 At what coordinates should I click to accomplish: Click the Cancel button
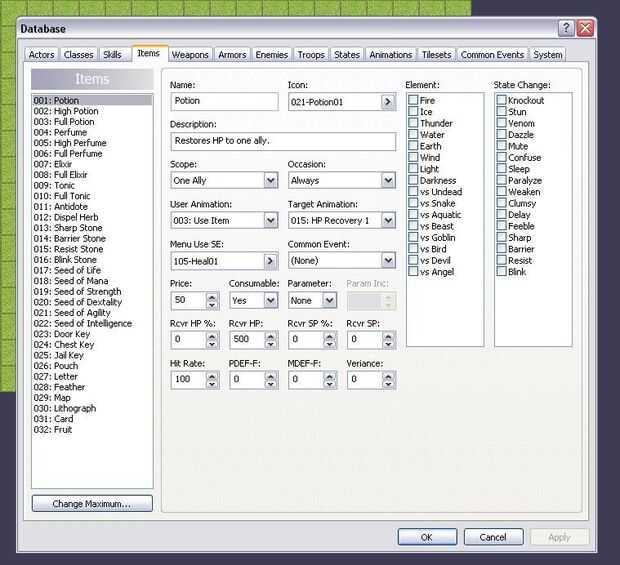click(493, 537)
